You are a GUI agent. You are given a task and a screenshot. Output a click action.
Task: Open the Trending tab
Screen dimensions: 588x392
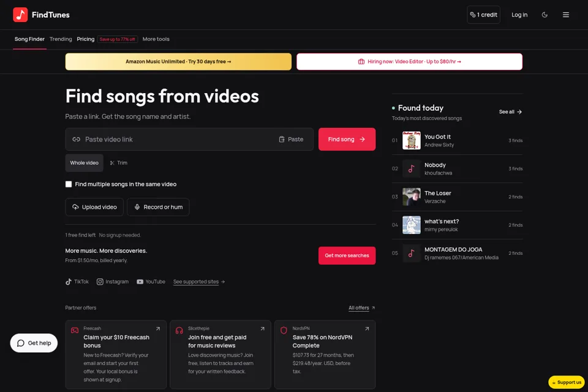click(x=61, y=39)
